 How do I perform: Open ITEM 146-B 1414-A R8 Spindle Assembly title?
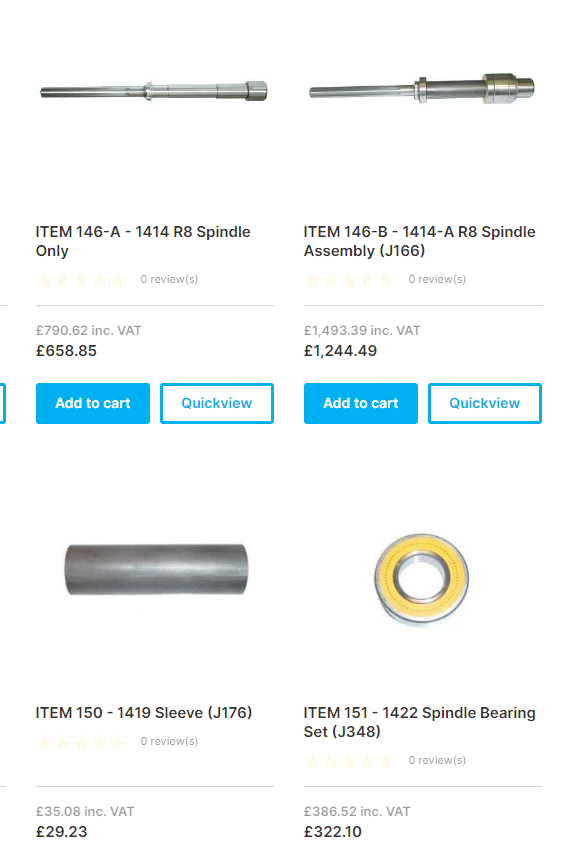click(420, 241)
